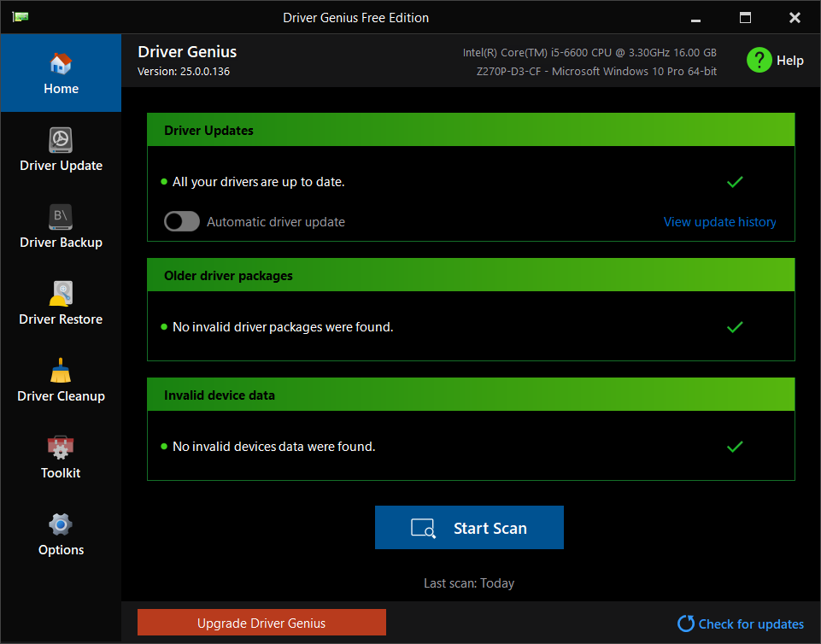Select the Home sidebar label
Viewport: 821px width, 644px height.
pos(61,89)
